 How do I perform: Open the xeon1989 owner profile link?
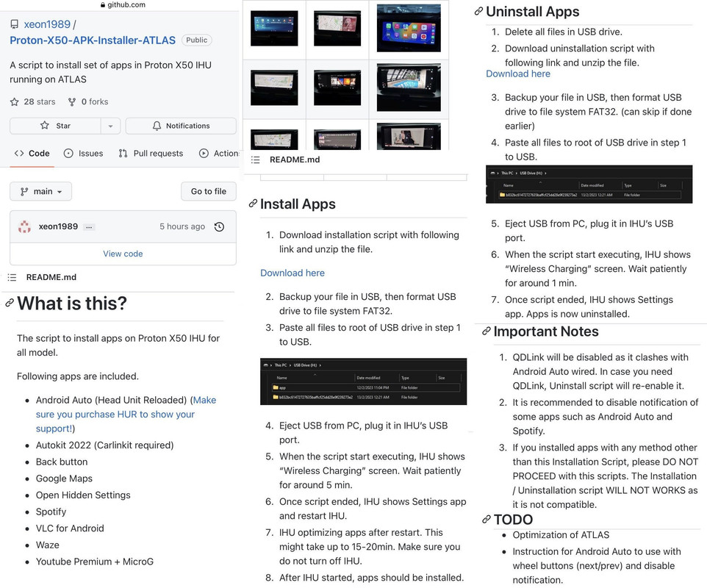coord(47,24)
